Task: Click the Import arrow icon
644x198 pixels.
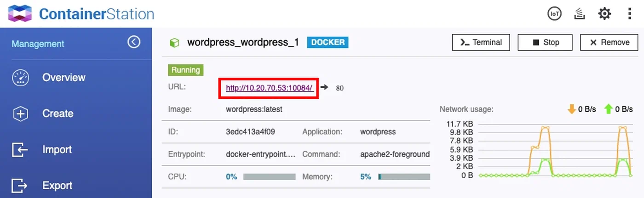Action: click(20, 150)
